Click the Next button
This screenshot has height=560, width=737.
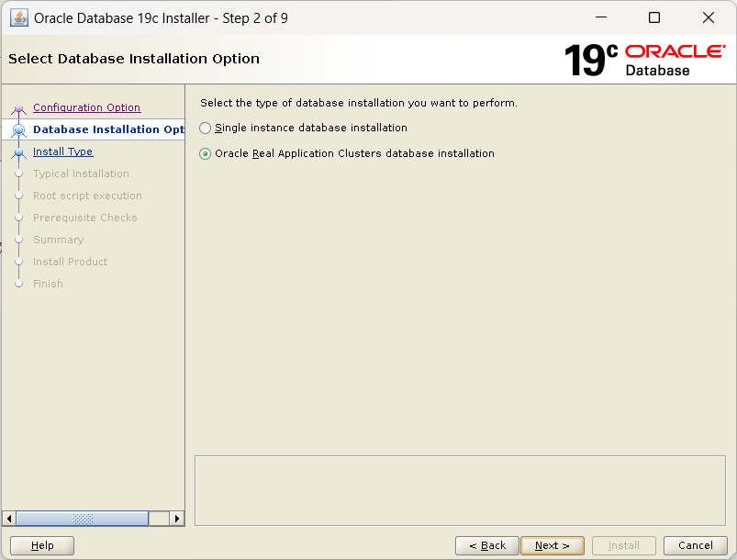click(553, 545)
